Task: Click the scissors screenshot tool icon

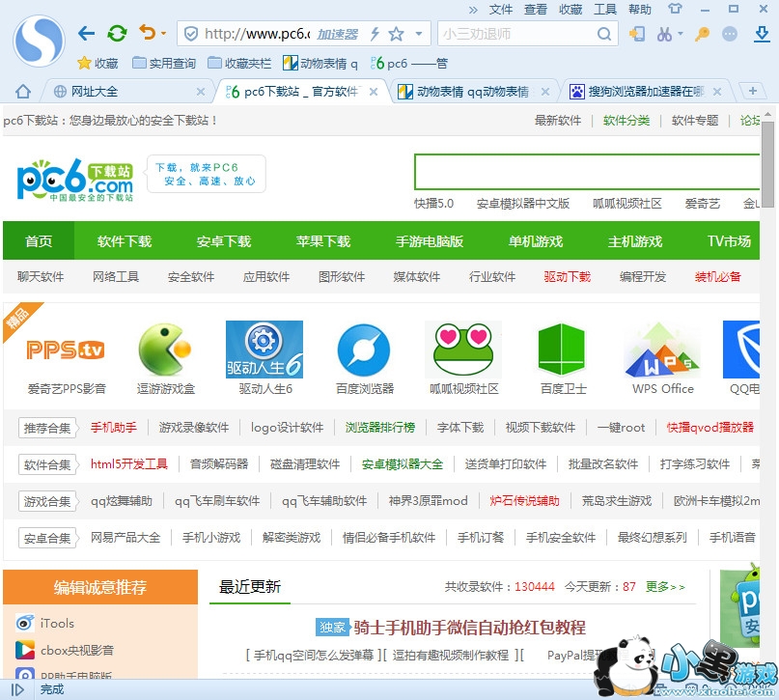Action: point(664,34)
